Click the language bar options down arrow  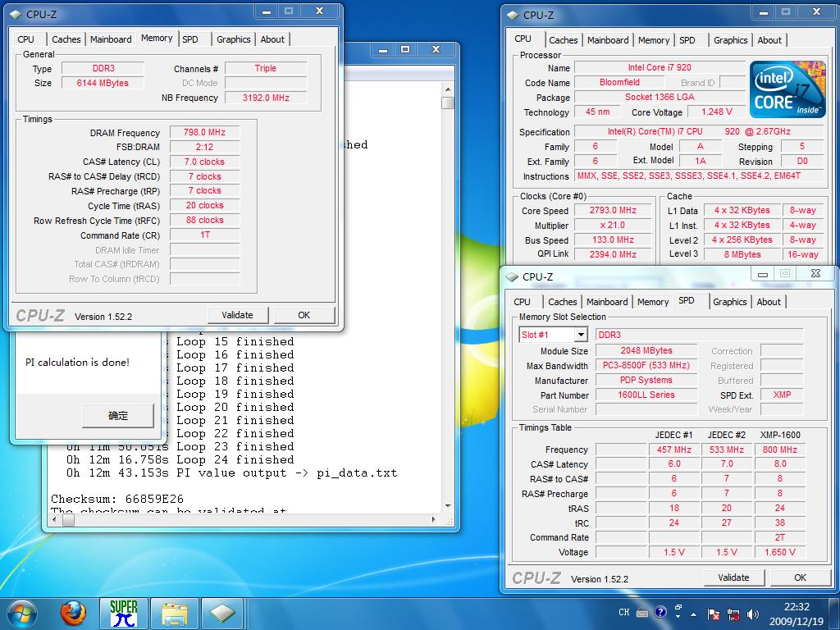(x=678, y=617)
